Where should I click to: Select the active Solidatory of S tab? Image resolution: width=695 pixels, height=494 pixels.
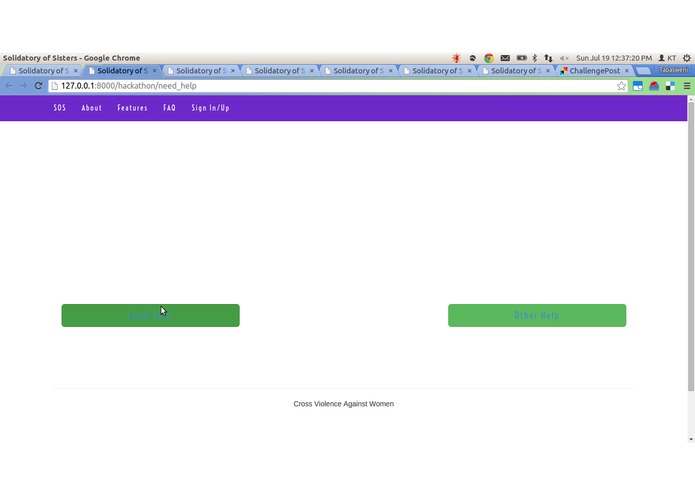tap(122, 71)
